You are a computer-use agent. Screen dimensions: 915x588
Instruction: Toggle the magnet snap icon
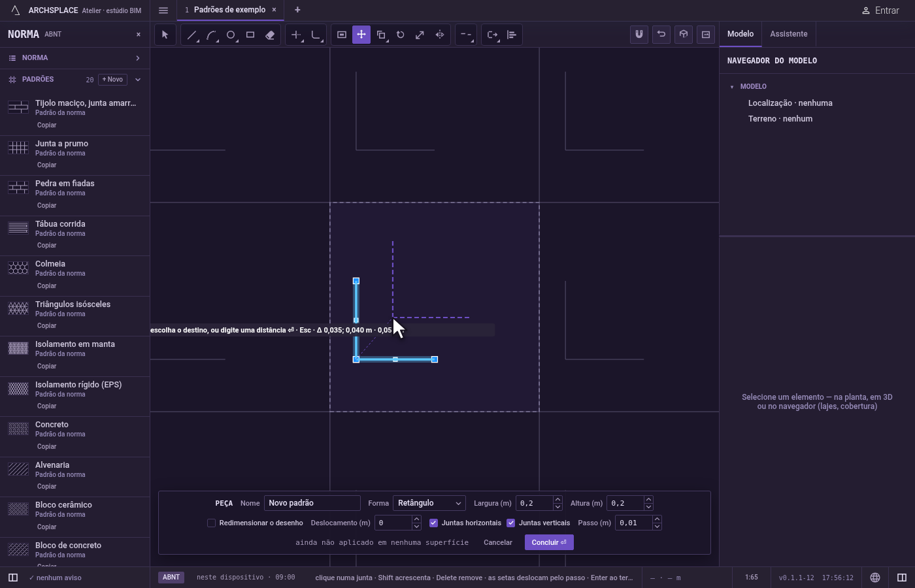pyautogui.click(x=639, y=35)
